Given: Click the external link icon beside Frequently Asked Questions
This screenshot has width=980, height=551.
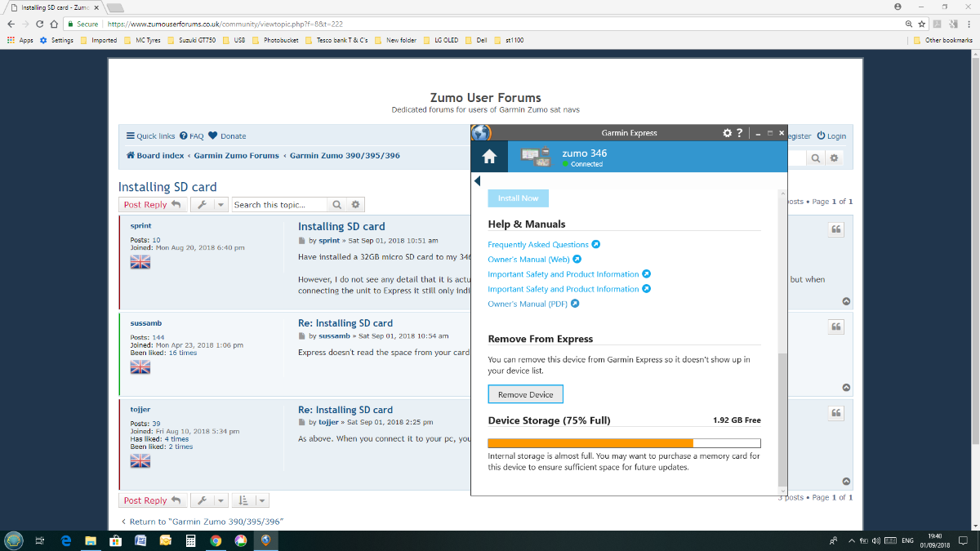Looking at the screenshot, I should click(x=596, y=245).
